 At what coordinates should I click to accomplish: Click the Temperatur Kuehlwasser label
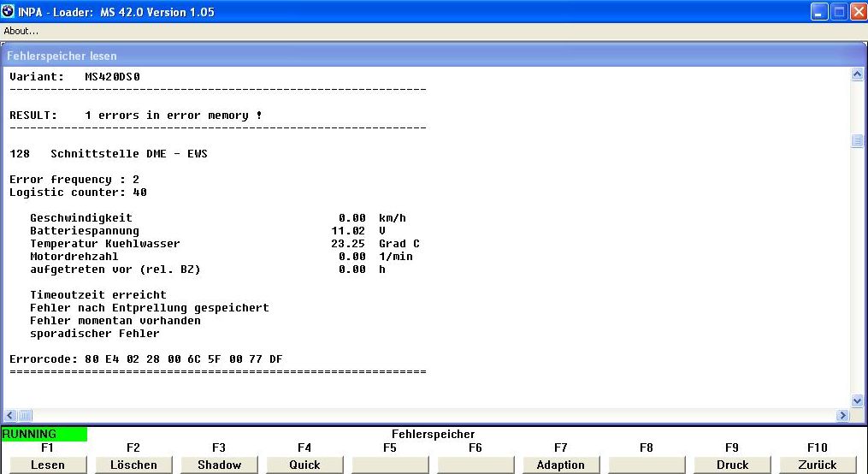pos(105,244)
